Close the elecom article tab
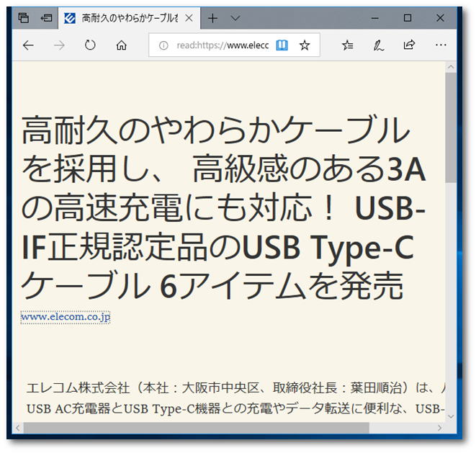Image resolution: width=476 pixels, height=453 pixels. tap(189, 18)
